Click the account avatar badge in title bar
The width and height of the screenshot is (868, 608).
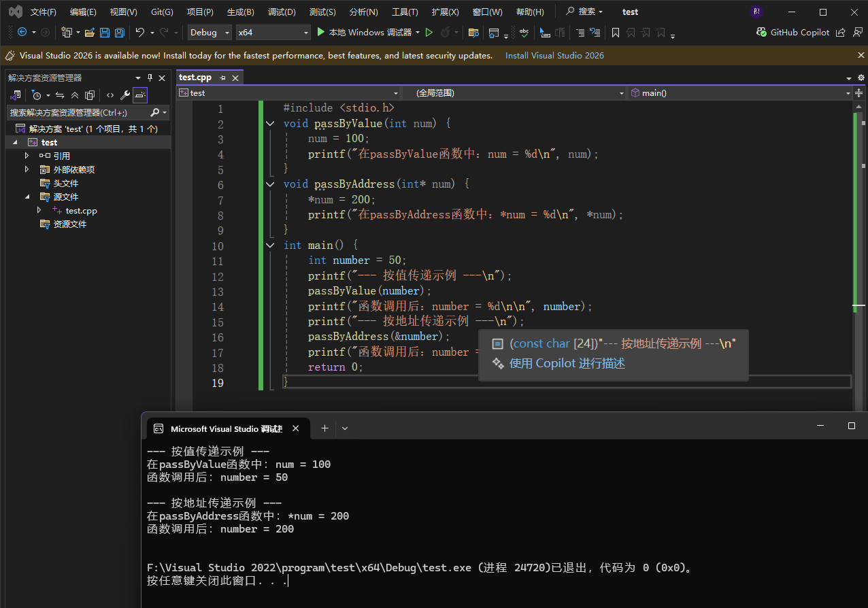tap(756, 12)
